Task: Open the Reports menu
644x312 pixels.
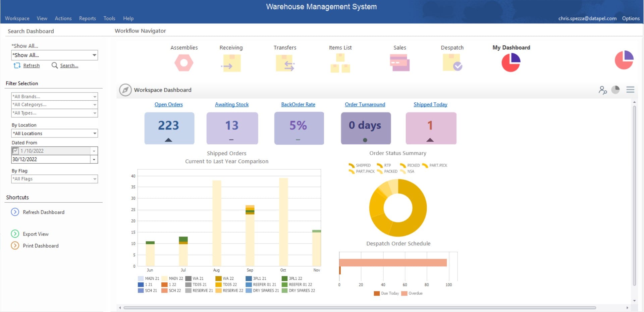Action: point(87,18)
